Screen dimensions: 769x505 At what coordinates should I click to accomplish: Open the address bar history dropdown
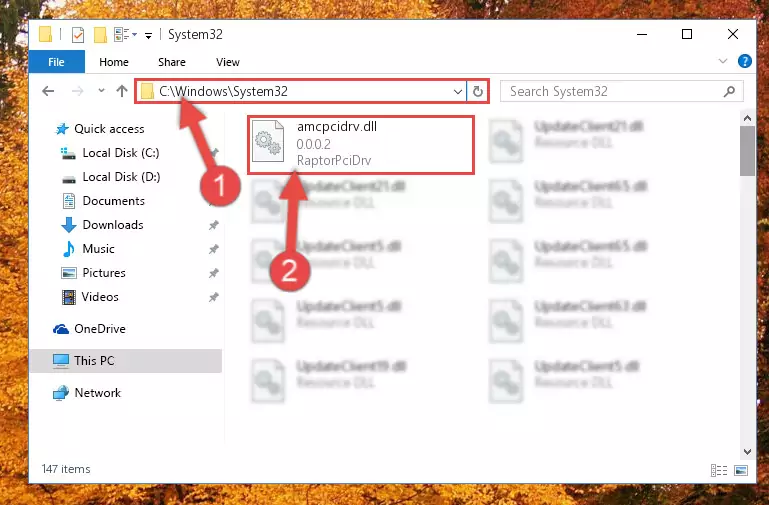(x=458, y=92)
